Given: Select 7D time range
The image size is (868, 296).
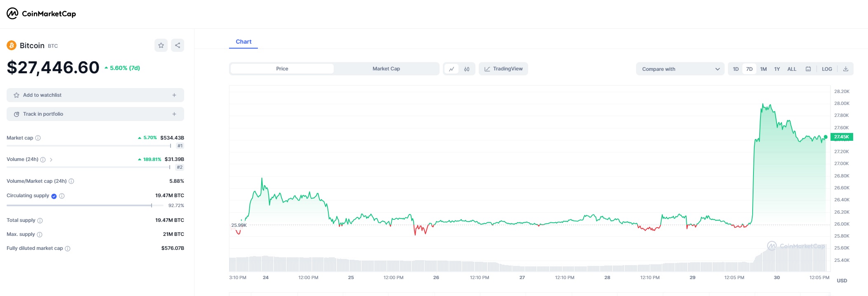Looking at the screenshot, I should (x=749, y=69).
